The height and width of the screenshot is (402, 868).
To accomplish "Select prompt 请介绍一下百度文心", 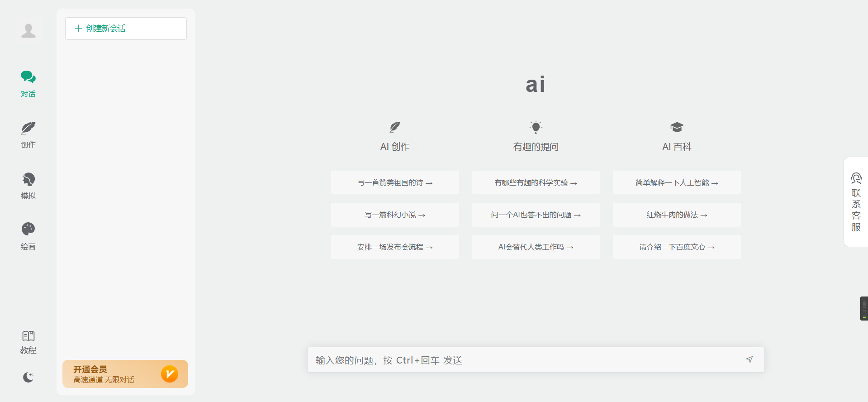I will (677, 247).
